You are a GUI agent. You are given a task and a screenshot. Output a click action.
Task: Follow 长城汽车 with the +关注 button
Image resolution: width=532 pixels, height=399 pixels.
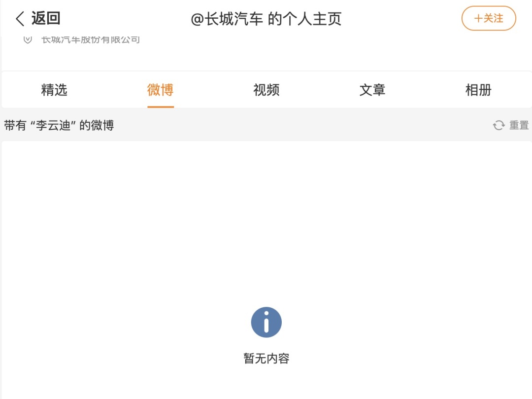click(489, 18)
